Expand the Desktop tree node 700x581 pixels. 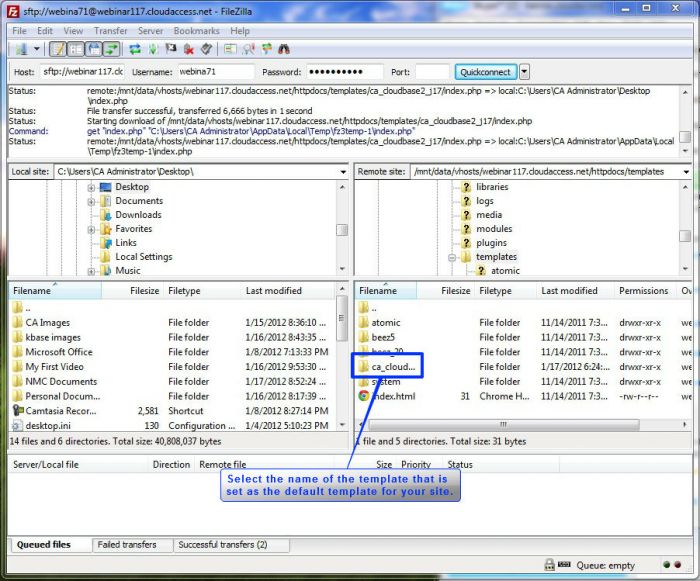click(x=91, y=188)
